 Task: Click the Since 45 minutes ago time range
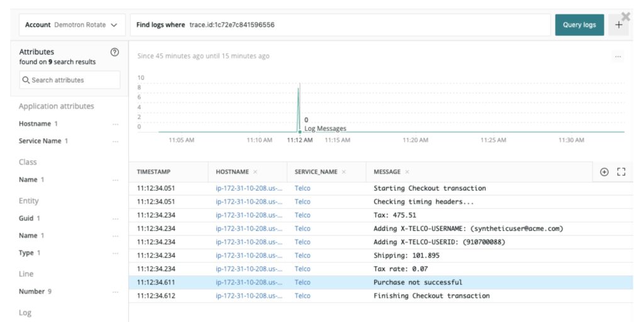[203, 56]
